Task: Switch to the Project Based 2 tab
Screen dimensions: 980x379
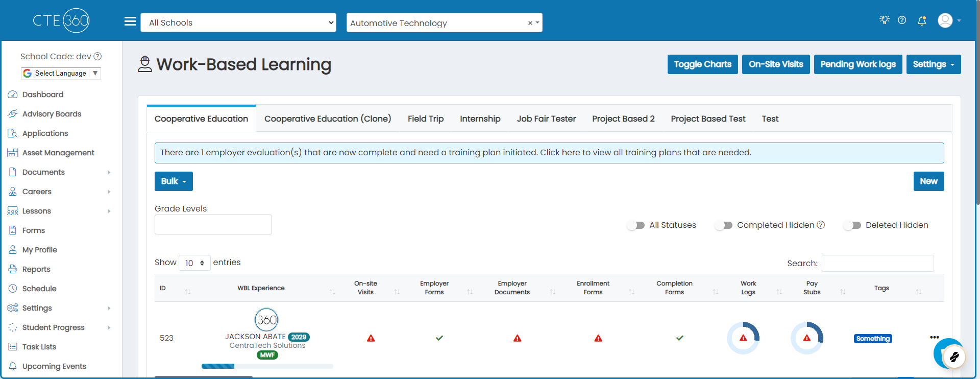Action: click(x=623, y=119)
